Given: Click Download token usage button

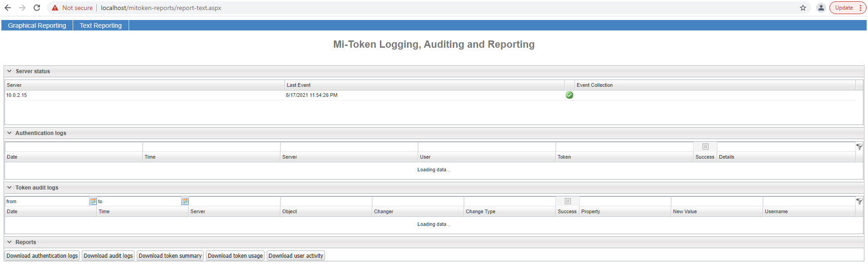Looking at the screenshot, I should click(x=235, y=256).
